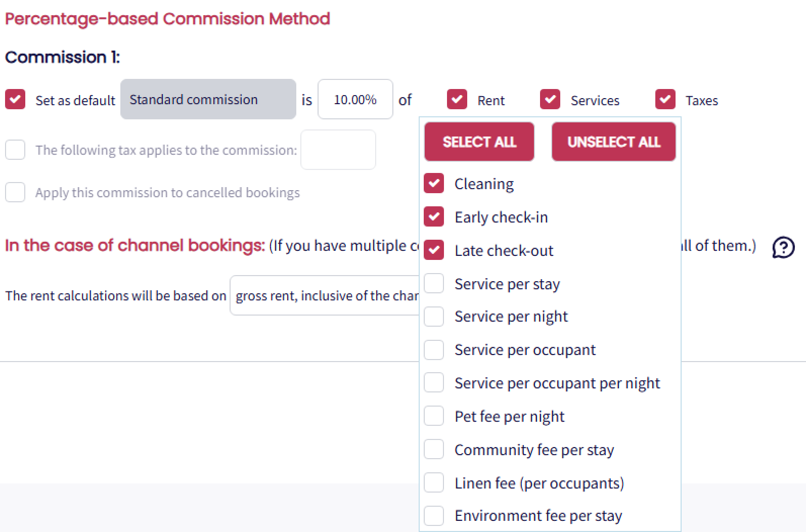The width and height of the screenshot is (806, 532).
Task: Select Service per occupant per night
Action: click(434, 383)
